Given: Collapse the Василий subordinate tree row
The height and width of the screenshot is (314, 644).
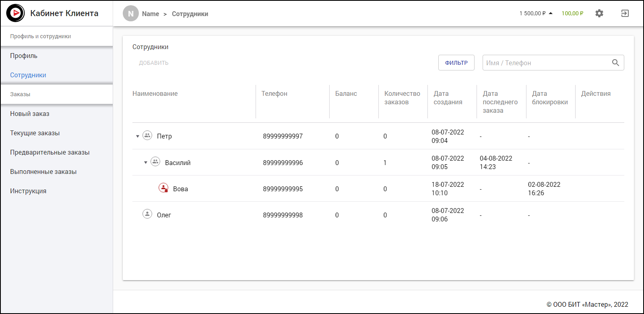Looking at the screenshot, I should [146, 163].
